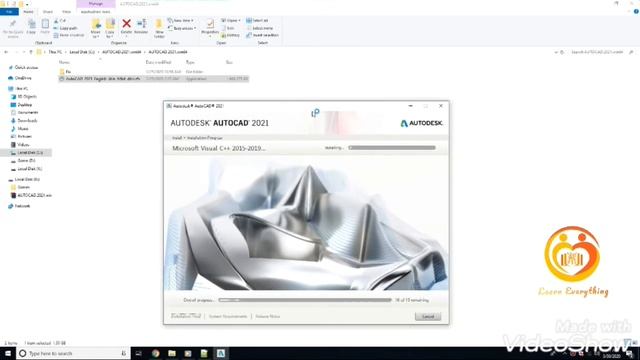This screenshot has height=360, width=640.
Task: Expand the Open dropdown in ribbon
Action: tap(231, 20)
